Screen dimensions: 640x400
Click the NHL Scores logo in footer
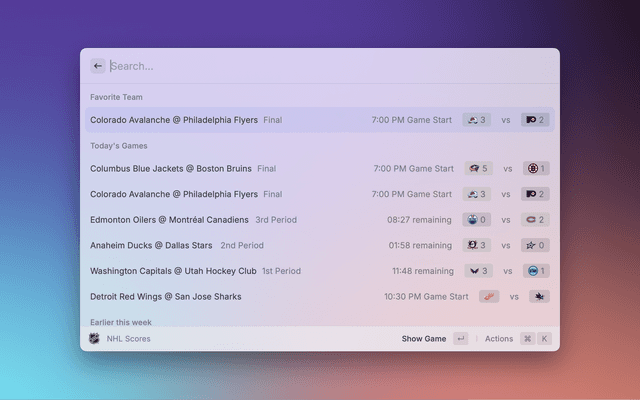pos(95,339)
